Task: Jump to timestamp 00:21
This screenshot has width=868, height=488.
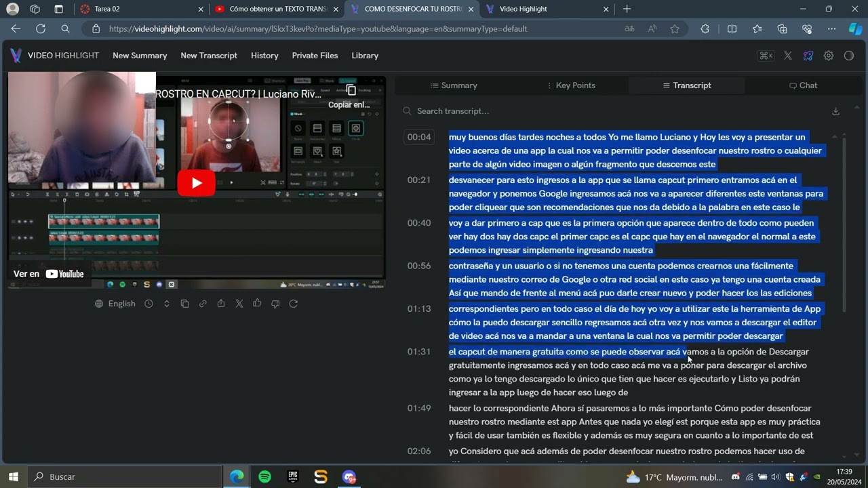Action: point(419,180)
